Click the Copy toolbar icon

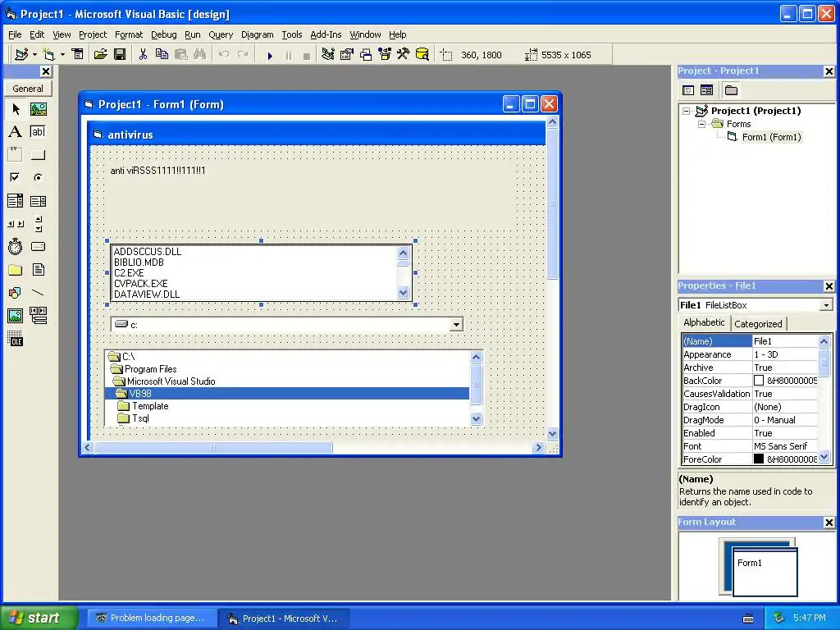click(x=162, y=55)
